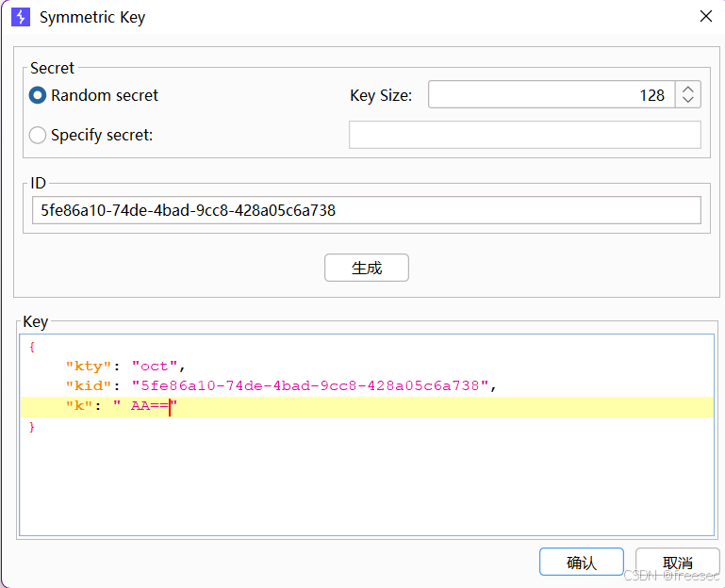Cancel with the 取消 button
Image resolution: width=725 pixels, height=588 pixels.
click(677, 563)
